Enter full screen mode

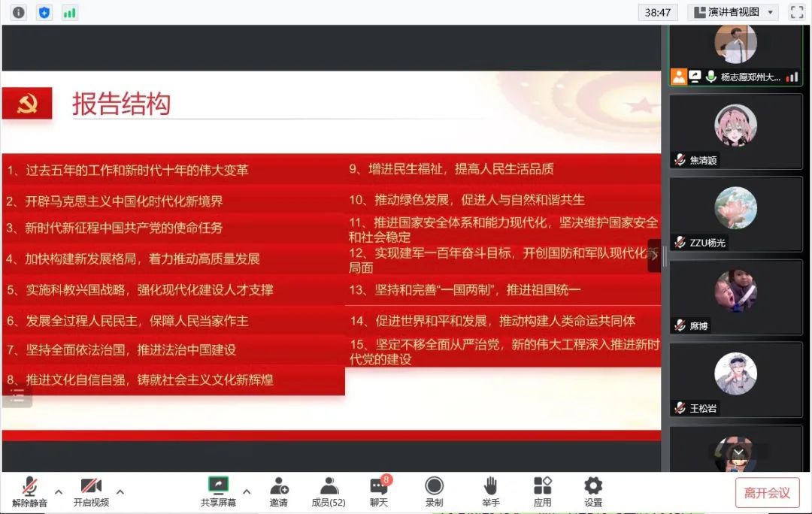tap(797, 12)
